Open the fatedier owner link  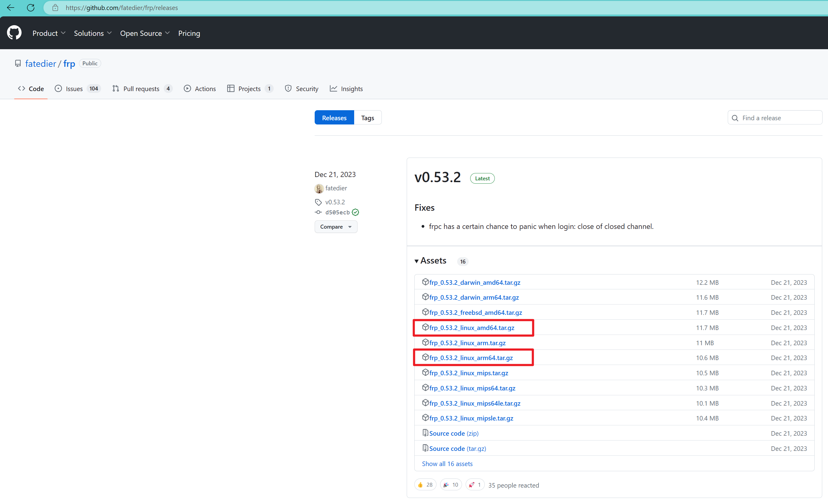[x=41, y=63]
